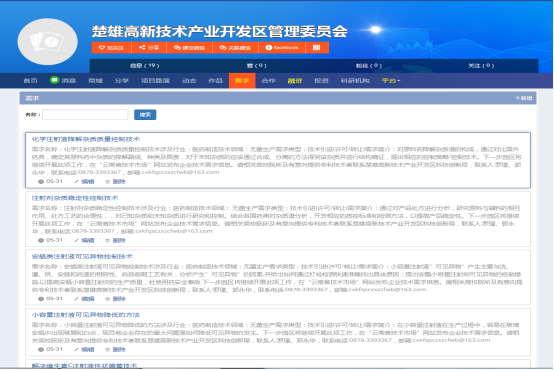The height and width of the screenshot is (370, 554).
Task: Open the QR code icon button
Action: [x=317, y=47]
